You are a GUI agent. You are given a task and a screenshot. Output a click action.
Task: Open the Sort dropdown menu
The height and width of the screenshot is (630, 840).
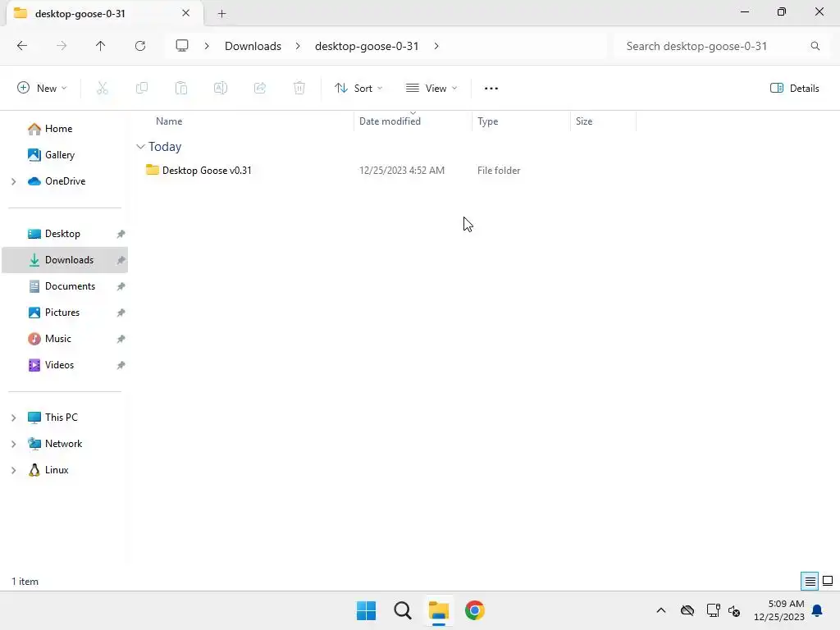[x=358, y=89]
